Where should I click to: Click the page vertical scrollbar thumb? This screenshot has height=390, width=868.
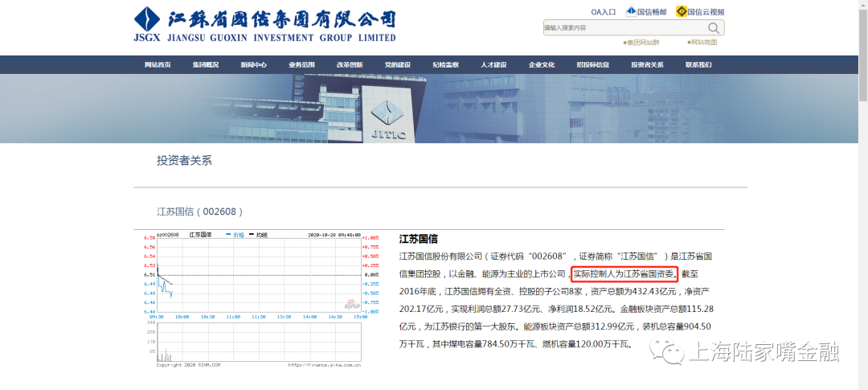coord(863,55)
